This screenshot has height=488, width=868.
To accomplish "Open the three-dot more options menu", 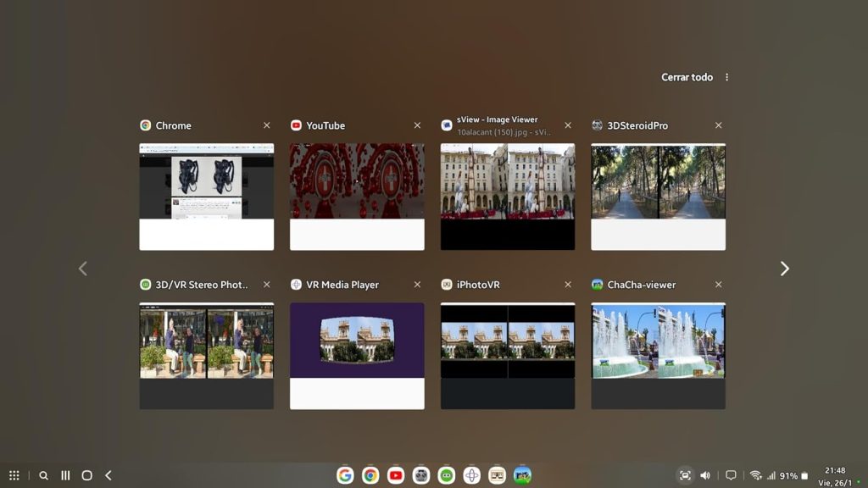I will point(726,77).
